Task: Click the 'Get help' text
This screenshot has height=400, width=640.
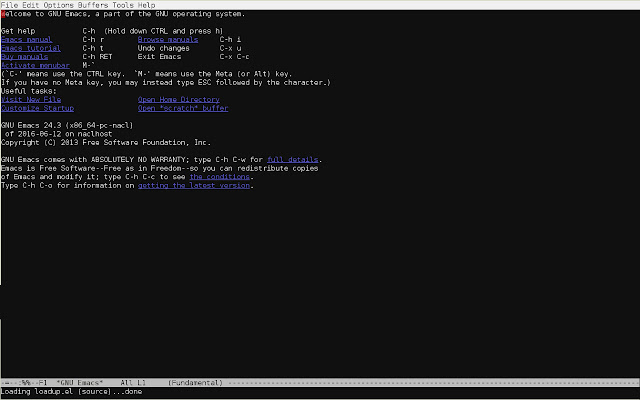Action: 18,31
